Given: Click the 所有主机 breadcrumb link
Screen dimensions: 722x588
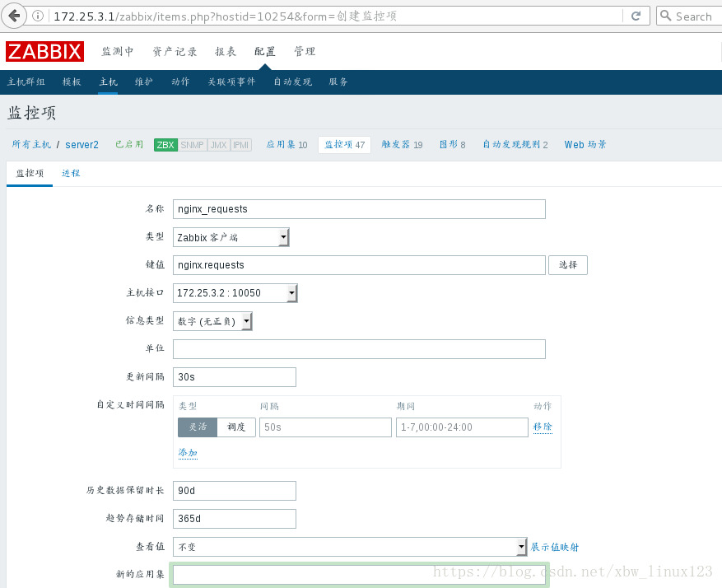Looking at the screenshot, I should click(31, 145).
